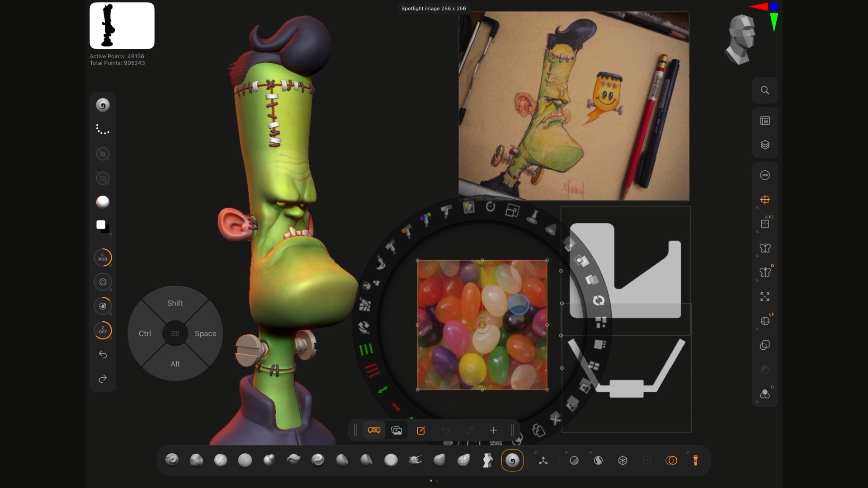Select the SnakeHook spiky brush

[x=415, y=460]
